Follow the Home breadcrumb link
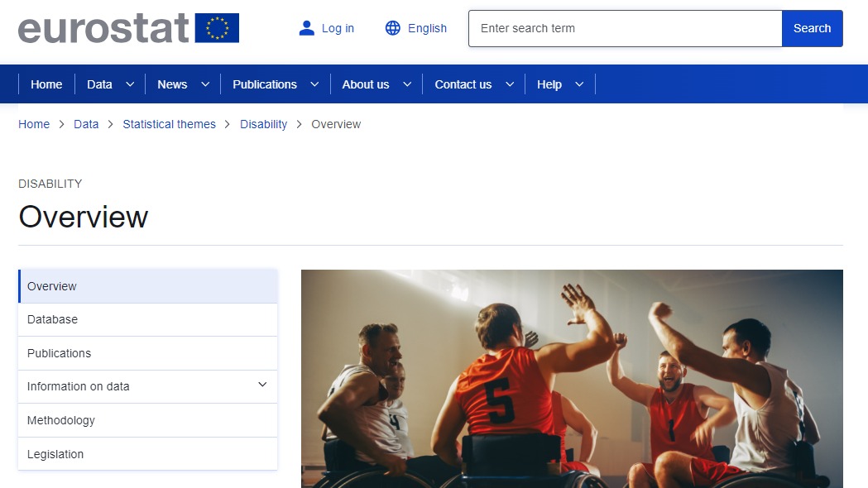Viewport: 868px width, 488px height. pos(34,125)
